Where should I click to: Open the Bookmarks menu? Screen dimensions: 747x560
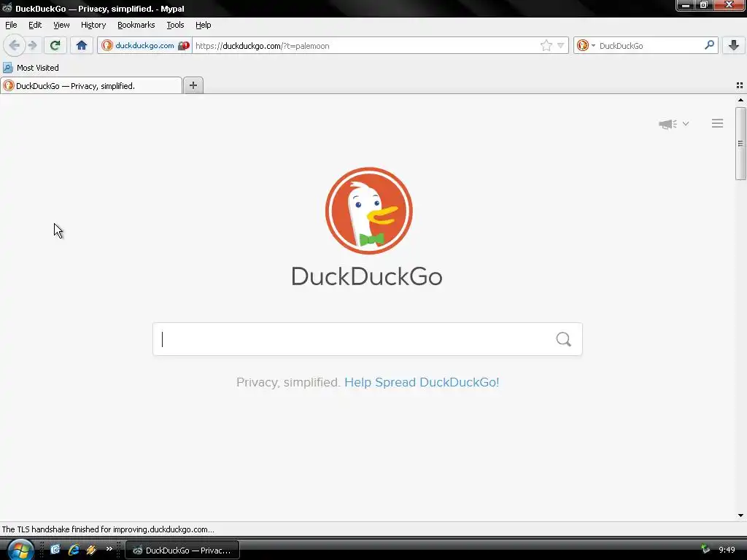pyautogui.click(x=136, y=25)
